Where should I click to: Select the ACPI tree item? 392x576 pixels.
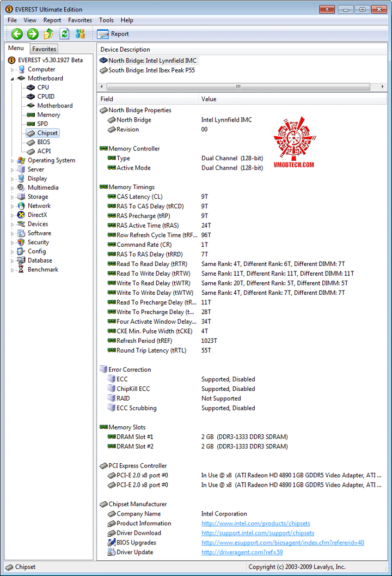(44, 151)
